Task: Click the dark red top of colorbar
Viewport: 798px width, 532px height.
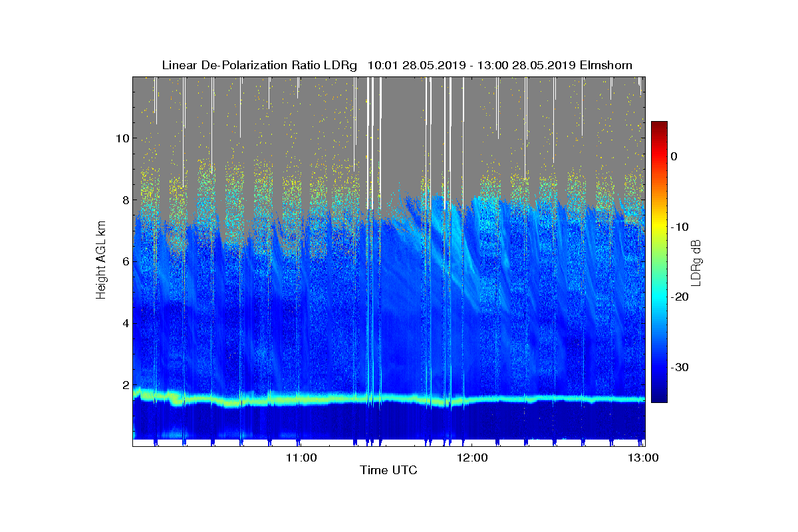Action: point(659,126)
